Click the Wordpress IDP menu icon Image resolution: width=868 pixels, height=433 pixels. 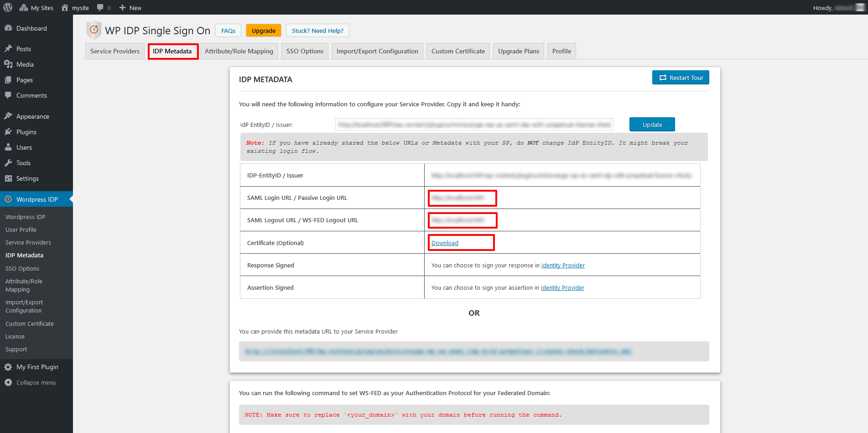(8, 199)
